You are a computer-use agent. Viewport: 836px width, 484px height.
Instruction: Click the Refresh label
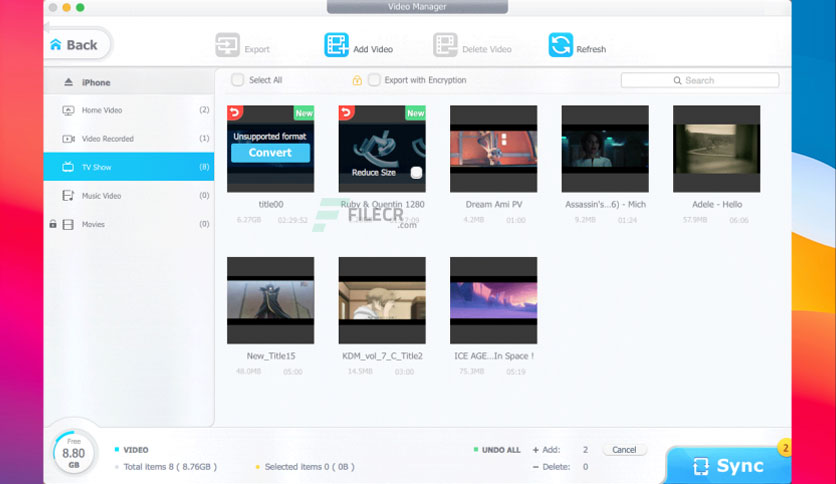[591, 49]
